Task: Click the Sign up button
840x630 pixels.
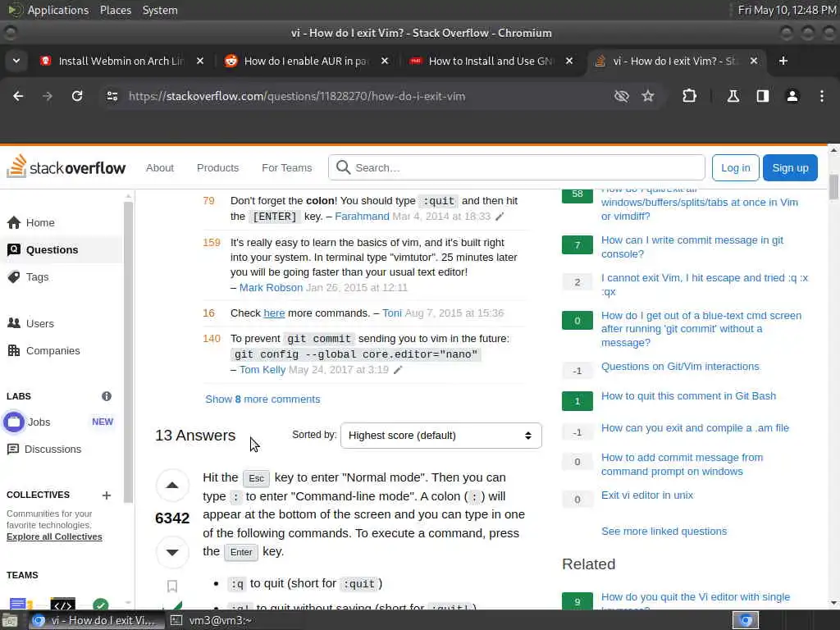Action: tap(790, 167)
